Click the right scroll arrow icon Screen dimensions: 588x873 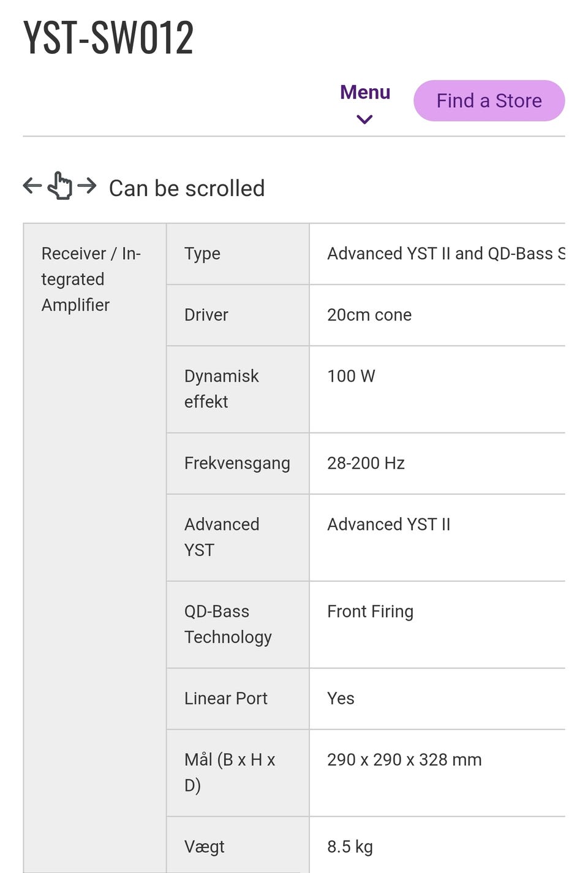88,185
